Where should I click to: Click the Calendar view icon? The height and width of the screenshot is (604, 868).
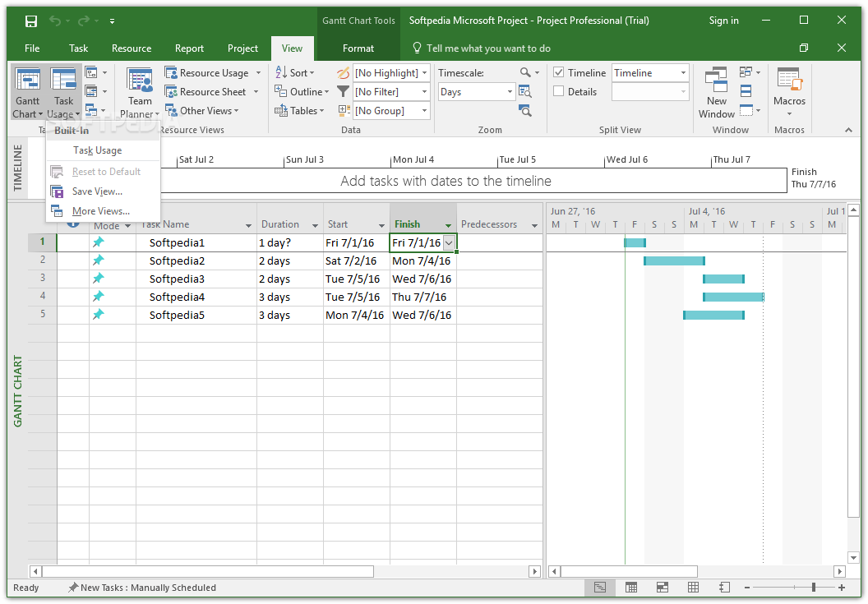click(91, 91)
